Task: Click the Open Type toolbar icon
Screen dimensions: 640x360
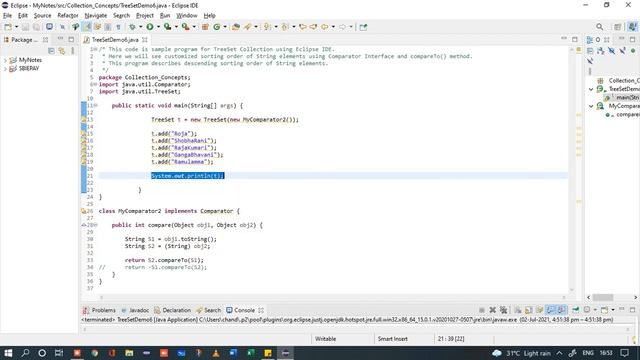Action: [236, 27]
